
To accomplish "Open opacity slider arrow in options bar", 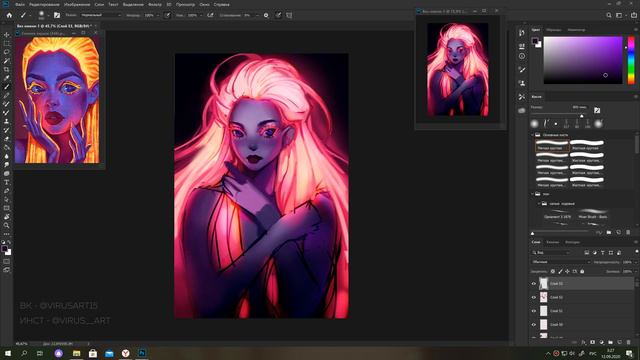I will [x=158, y=15].
